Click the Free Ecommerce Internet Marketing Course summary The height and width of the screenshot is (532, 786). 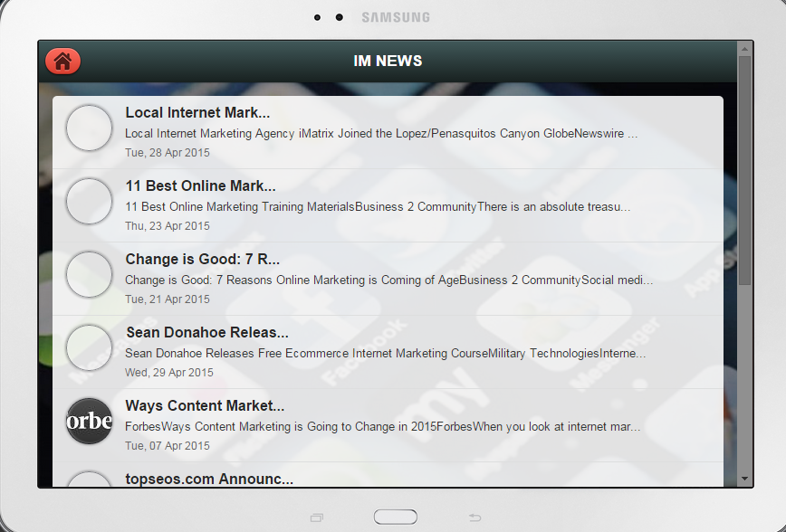(385, 353)
